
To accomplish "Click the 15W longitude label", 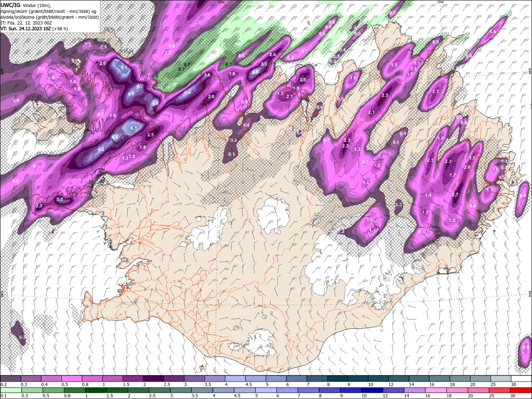I will [x=440, y=2].
